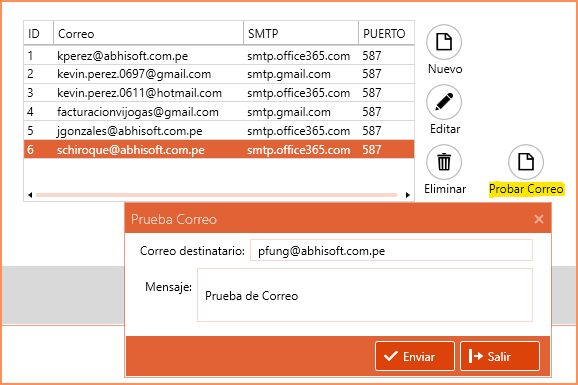Exit the dialog with Salir

[x=500, y=356]
